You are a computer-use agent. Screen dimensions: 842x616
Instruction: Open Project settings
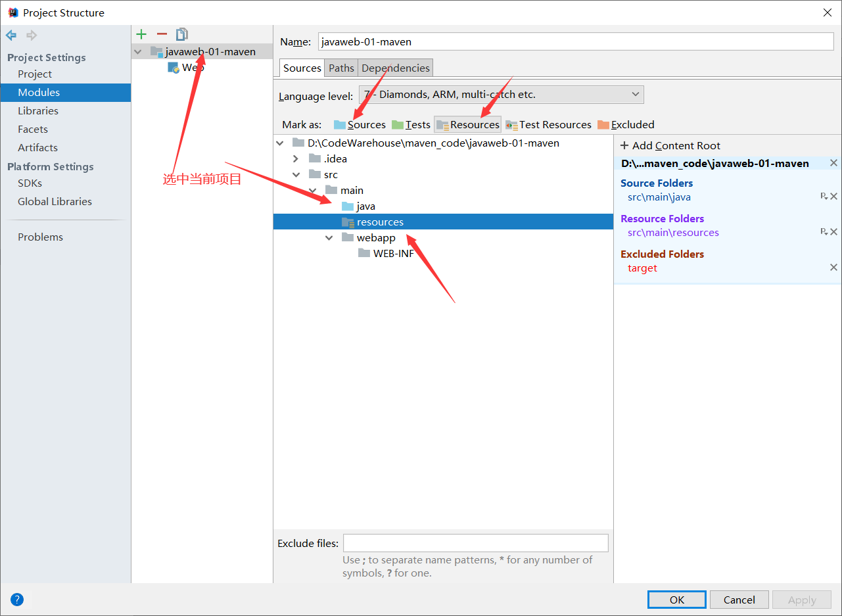tap(35, 74)
